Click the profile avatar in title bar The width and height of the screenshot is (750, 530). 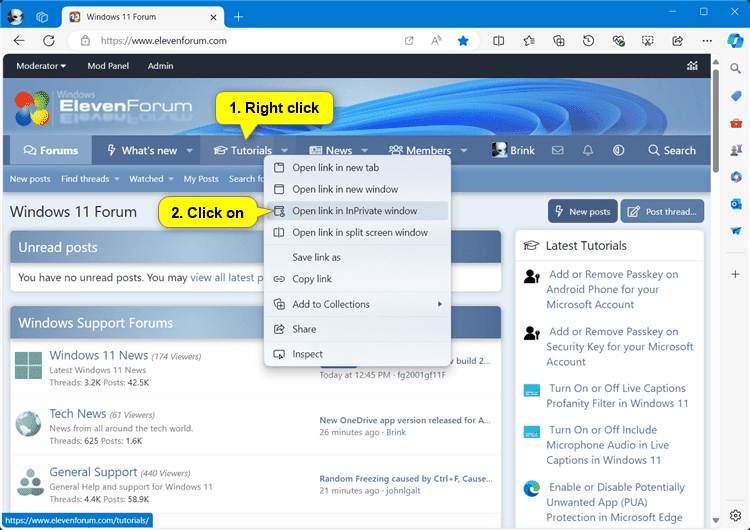pyautogui.click(x=15, y=17)
